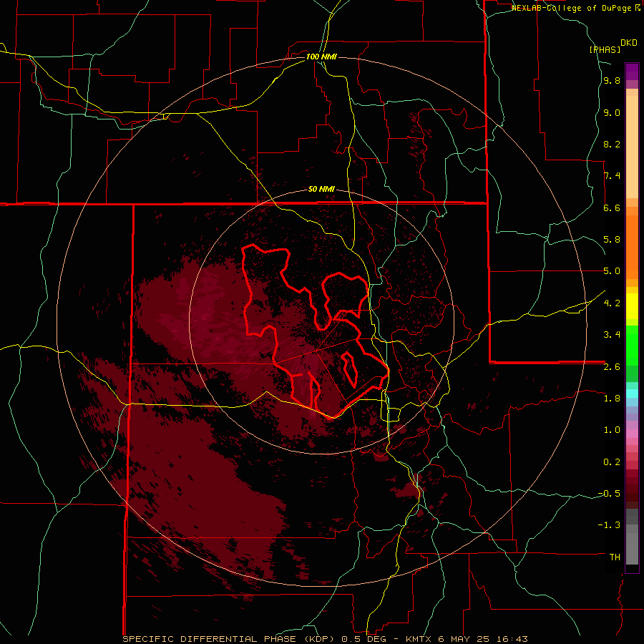Click the 100 NMI range ring label
Viewport: 644px width, 644px height.
[321, 57]
